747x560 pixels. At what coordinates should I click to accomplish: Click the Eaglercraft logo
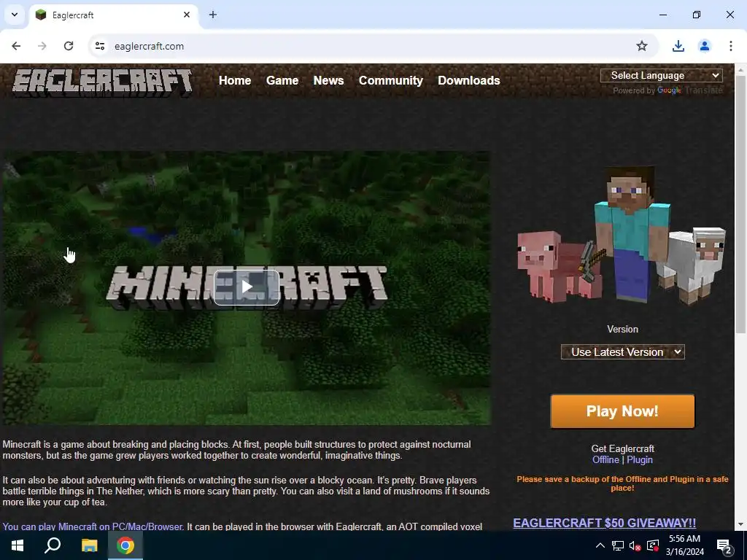(102, 82)
